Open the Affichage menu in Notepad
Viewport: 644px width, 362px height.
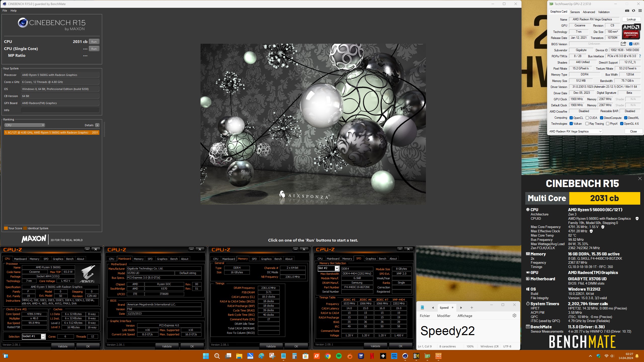465,316
